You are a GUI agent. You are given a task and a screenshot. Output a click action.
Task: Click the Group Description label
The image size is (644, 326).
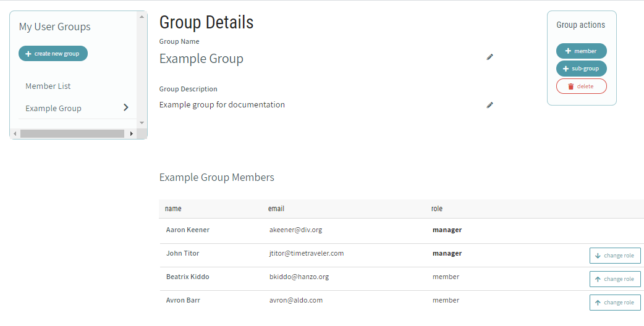(188, 89)
